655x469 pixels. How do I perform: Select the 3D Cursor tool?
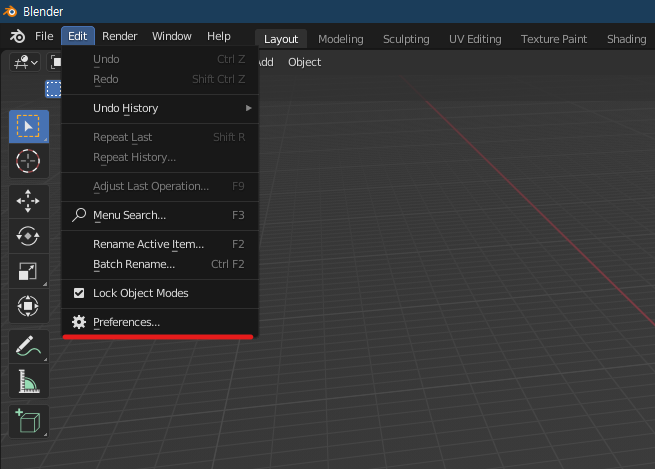(x=29, y=161)
